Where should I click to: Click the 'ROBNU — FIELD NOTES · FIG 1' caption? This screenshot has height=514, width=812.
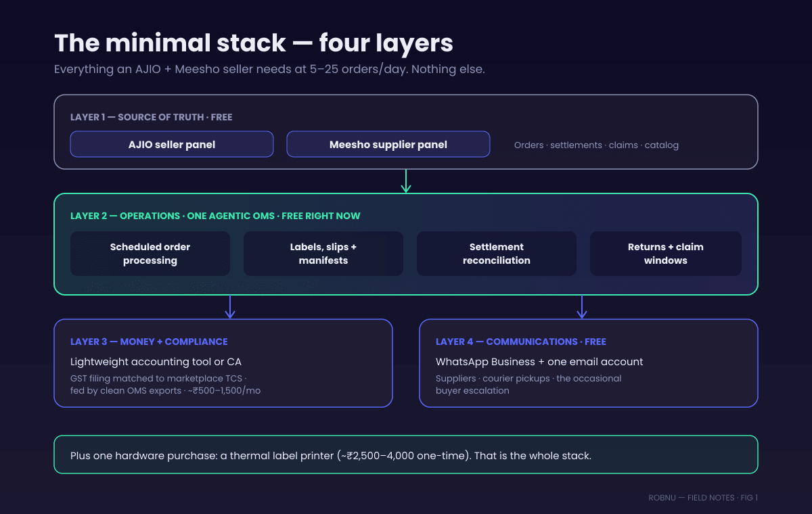(x=703, y=498)
